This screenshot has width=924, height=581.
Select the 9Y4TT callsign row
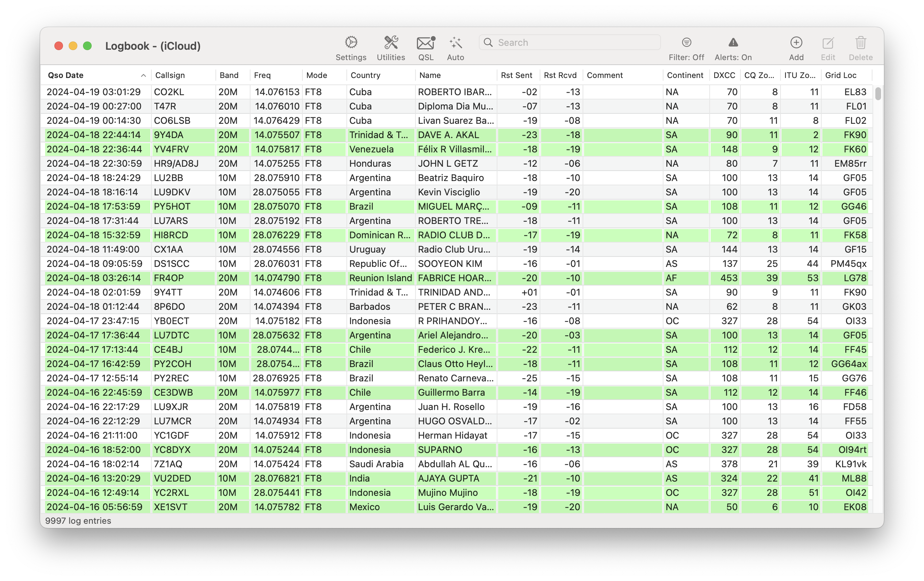click(x=456, y=292)
